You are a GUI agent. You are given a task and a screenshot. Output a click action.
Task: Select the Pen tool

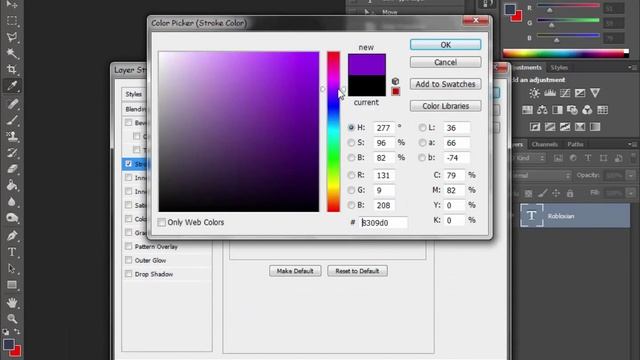[12, 236]
